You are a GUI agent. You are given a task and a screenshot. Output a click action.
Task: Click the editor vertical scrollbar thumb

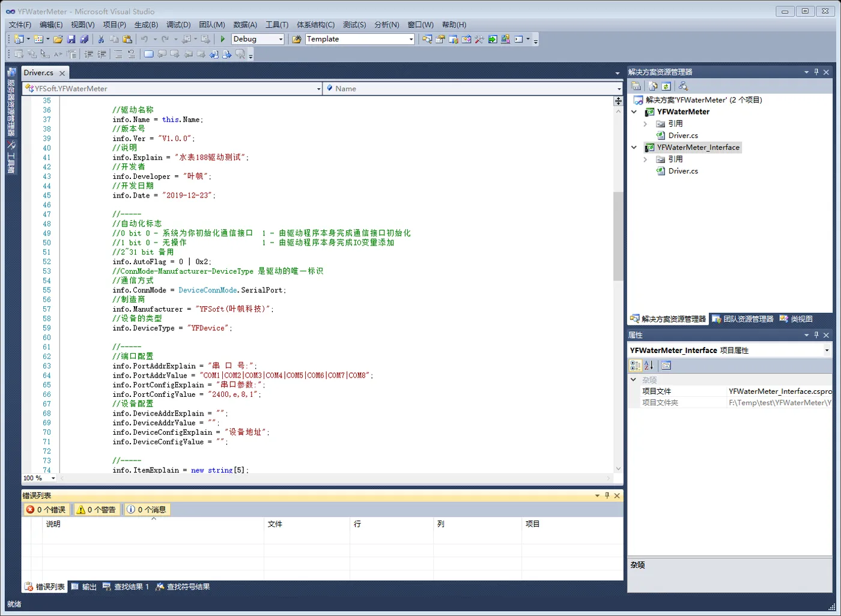tap(618, 236)
